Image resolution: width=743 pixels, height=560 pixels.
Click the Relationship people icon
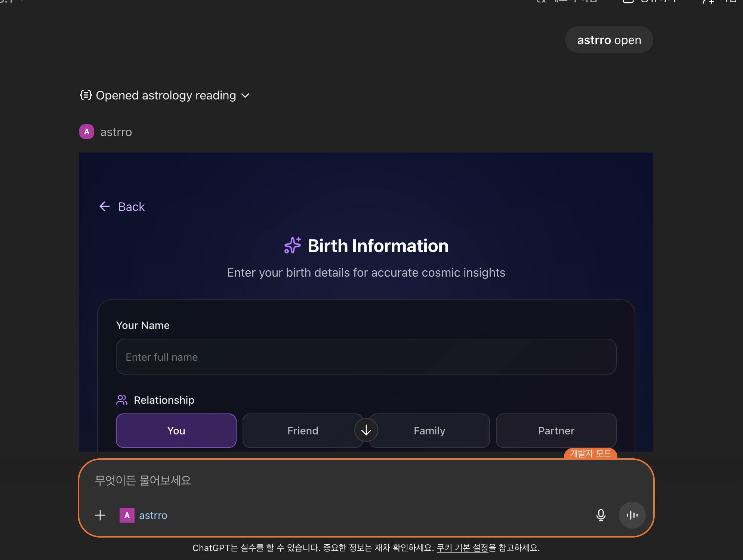pyautogui.click(x=122, y=400)
